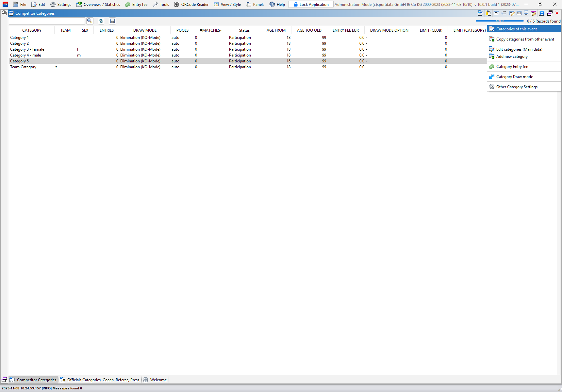
Task: Select the Category 3 - female row
Action: click(x=248, y=49)
